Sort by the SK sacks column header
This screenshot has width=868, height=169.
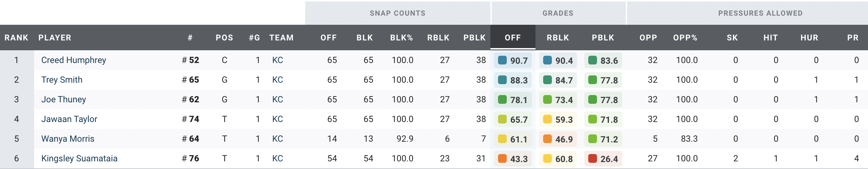[x=732, y=38]
